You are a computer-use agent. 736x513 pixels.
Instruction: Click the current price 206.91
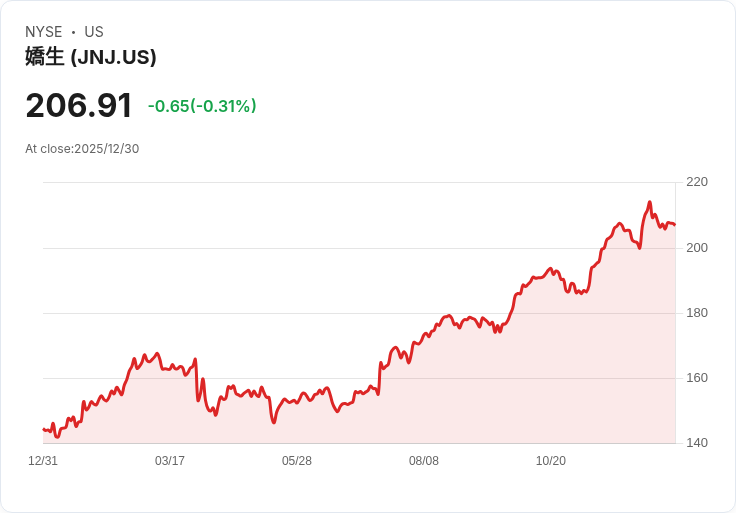(x=79, y=106)
